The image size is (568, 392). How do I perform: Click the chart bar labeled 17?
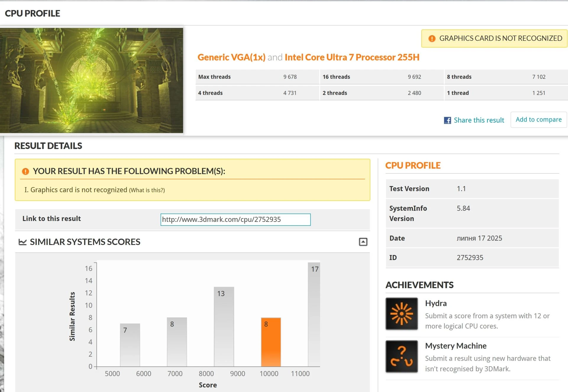click(314, 314)
